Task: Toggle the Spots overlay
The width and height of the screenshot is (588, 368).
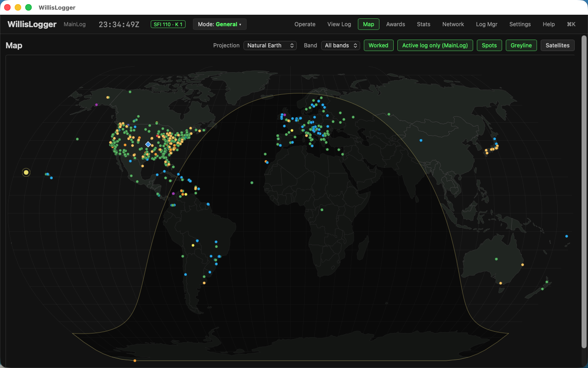Action: pyautogui.click(x=489, y=46)
